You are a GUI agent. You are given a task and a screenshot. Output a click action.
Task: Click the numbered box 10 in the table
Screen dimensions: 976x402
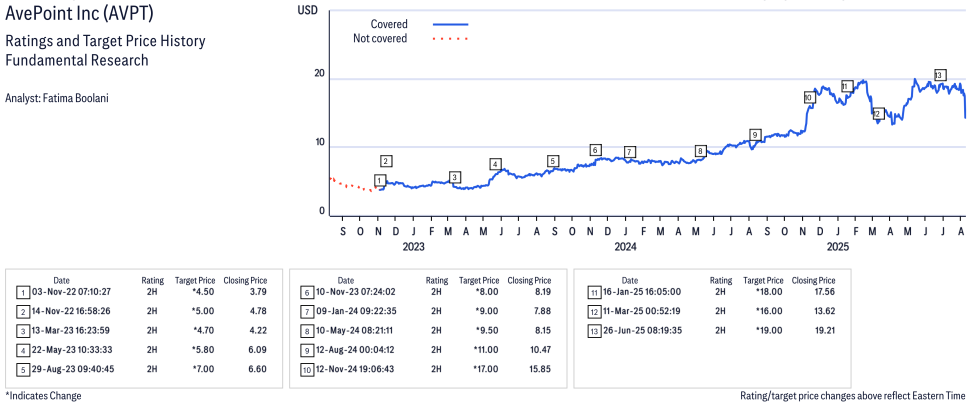306,370
